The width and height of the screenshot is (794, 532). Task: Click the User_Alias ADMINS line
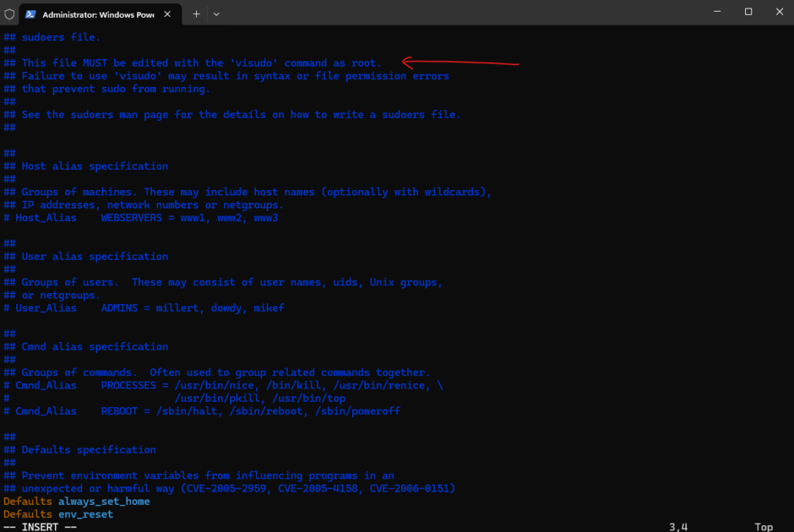[150, 308]
